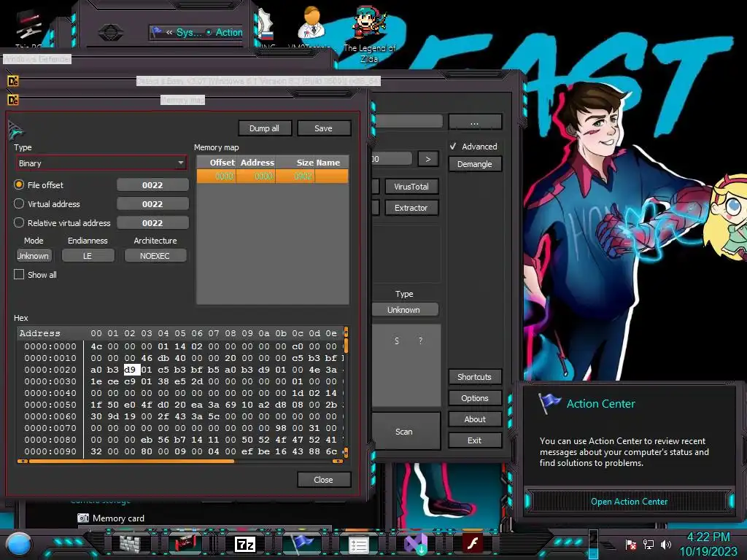This screenshot has width=747, height=560.
Task: Click the LE endianness button
Action: click(88, 256)
